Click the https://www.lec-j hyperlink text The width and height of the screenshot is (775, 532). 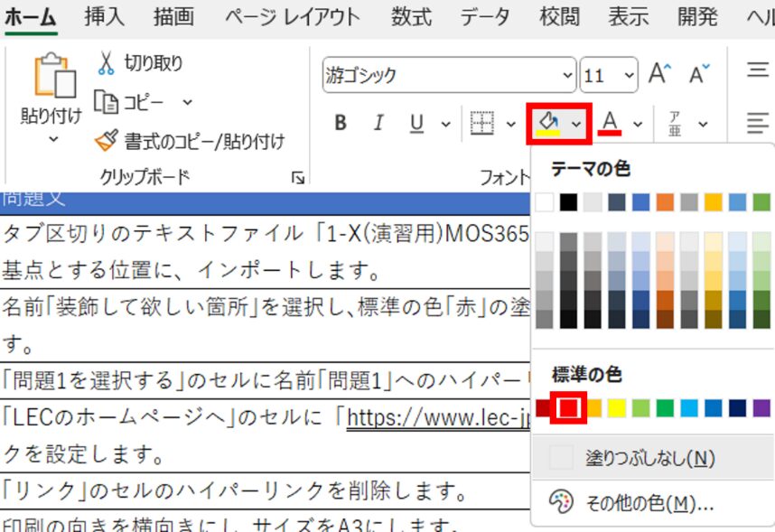tap(438, 418)
